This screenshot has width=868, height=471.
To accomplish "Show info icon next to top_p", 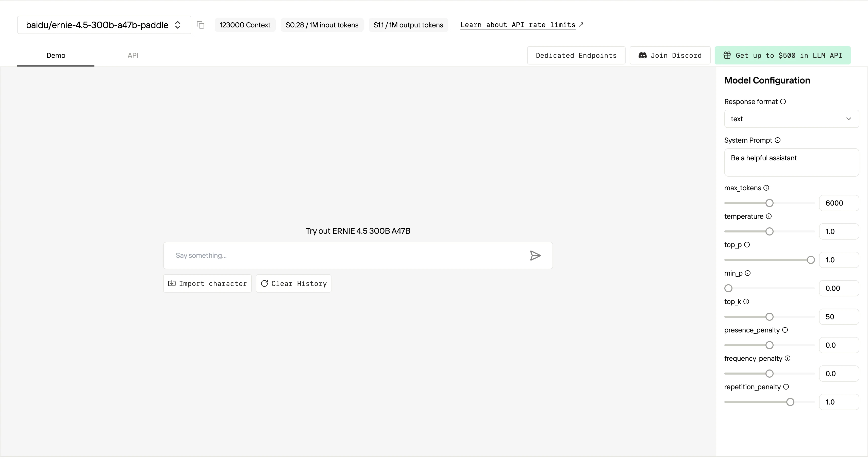I will [x=747, y=245].
